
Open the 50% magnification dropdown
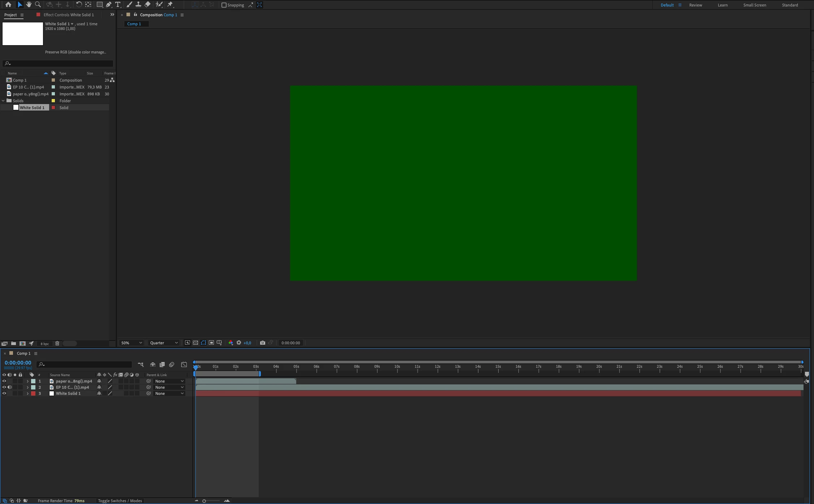[132, 343]
